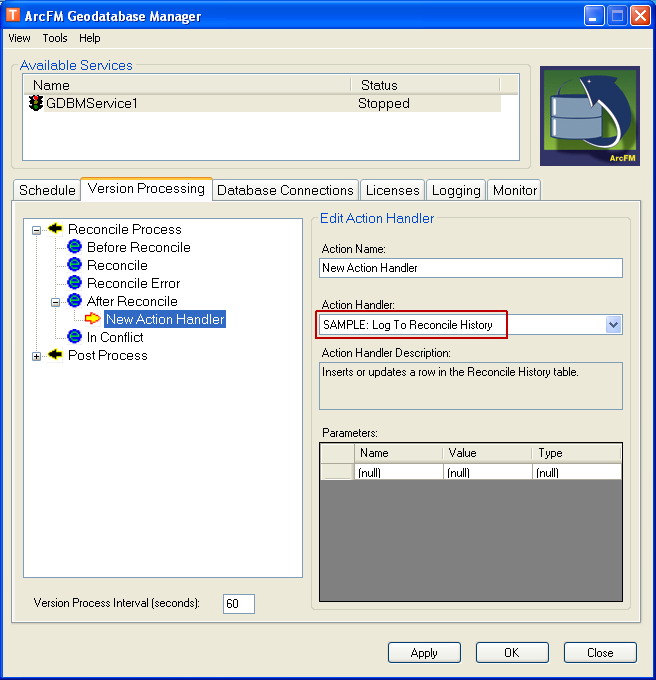Select the Reconcile Error tree item
Viewport: 656px width, 680px height.
tap(134, 283)
